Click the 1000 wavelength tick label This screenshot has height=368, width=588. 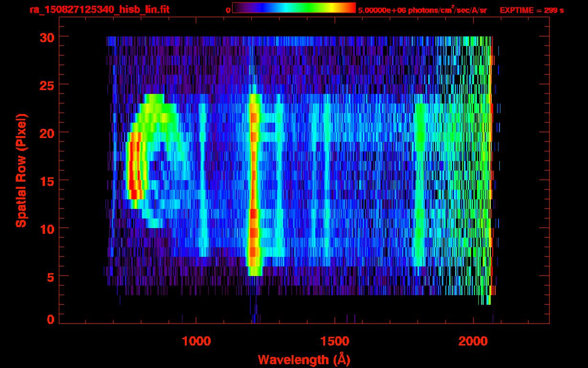[x=196, y=341]
